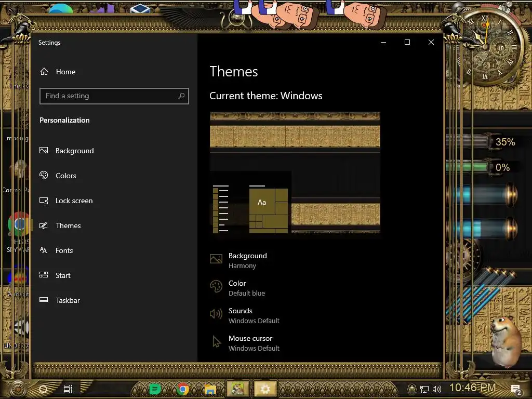Open the Lock screen settings page
This screenshot has height=399, width=532.
pos(66,201)
